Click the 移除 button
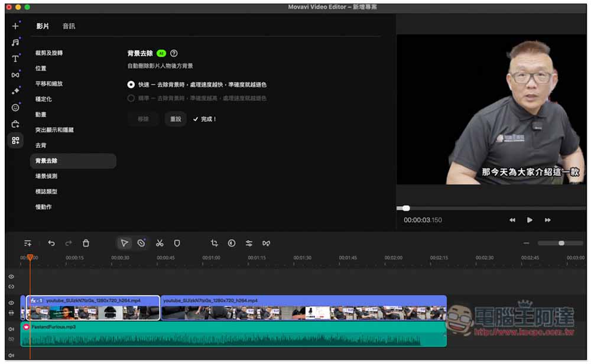The width and height of the screenshot is (591, 364). point(143,119)
